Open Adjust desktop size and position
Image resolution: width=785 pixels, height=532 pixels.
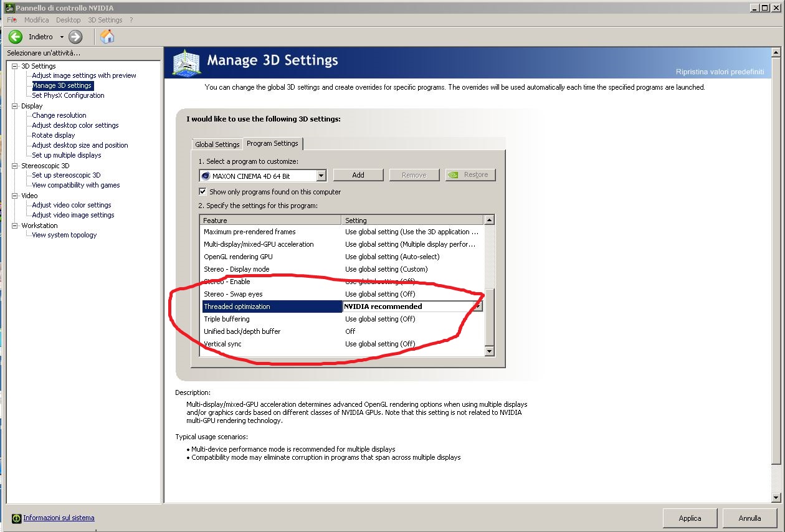pos(80,145)
